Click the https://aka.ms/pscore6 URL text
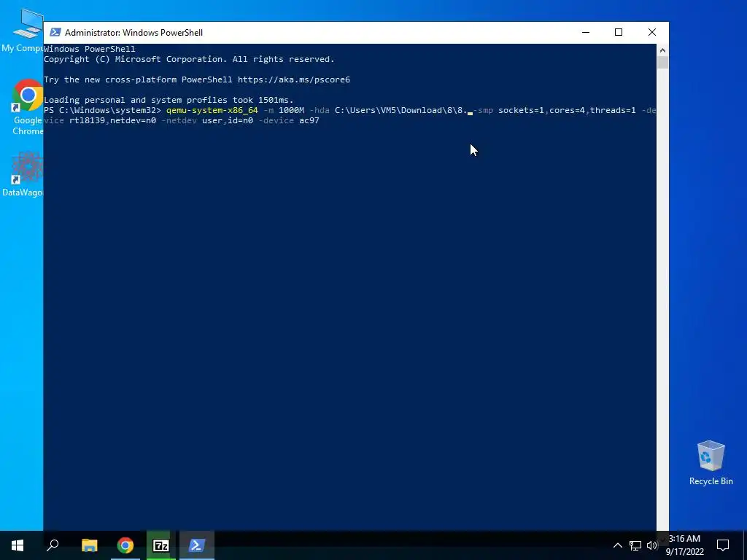The width and height of the screenshot is (747, 560). tap(294, 79)
